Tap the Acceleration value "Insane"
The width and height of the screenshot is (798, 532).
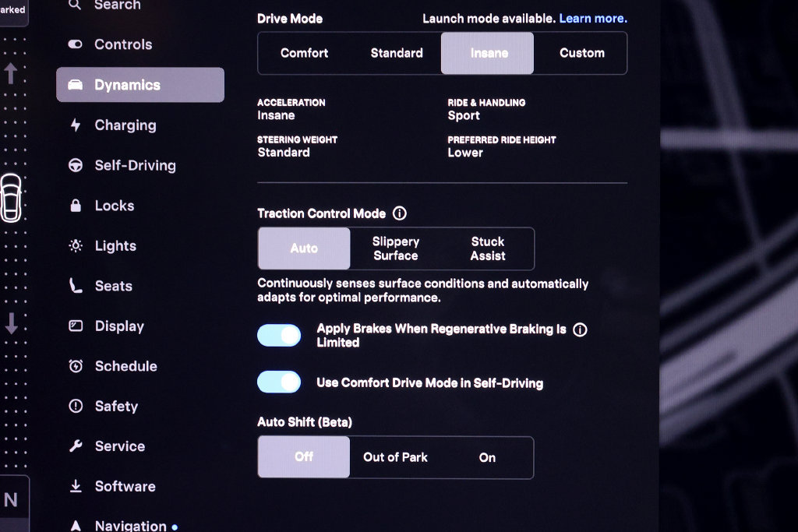point(276,115)
